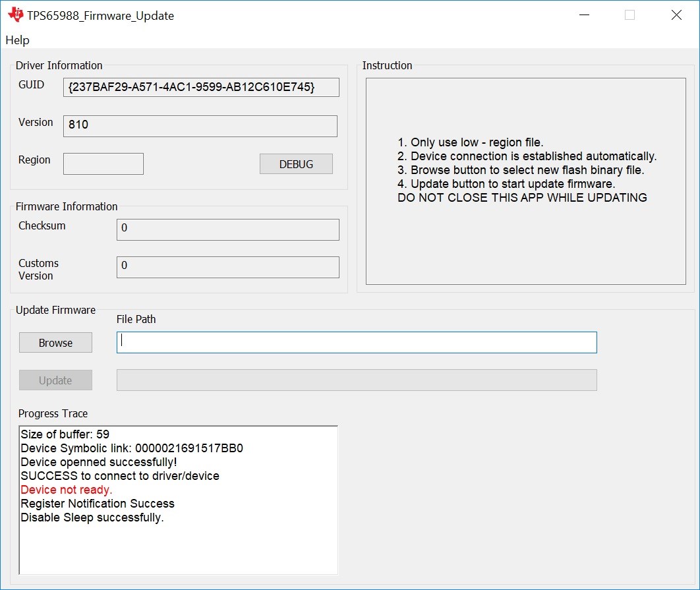Click 'Size of buffer: 59' trace line
The image size is (700, 590).
(65, 434)
